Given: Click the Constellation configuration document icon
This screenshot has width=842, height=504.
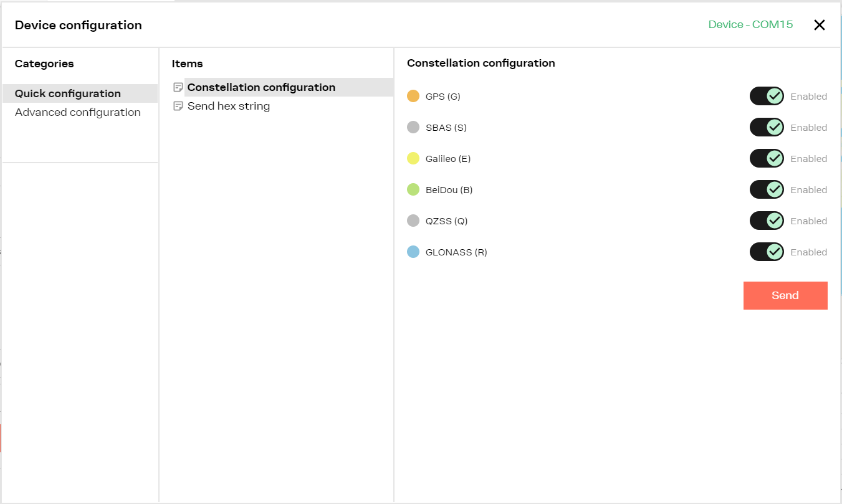Looking at the screenshot, I should click(x=178, y=87).
